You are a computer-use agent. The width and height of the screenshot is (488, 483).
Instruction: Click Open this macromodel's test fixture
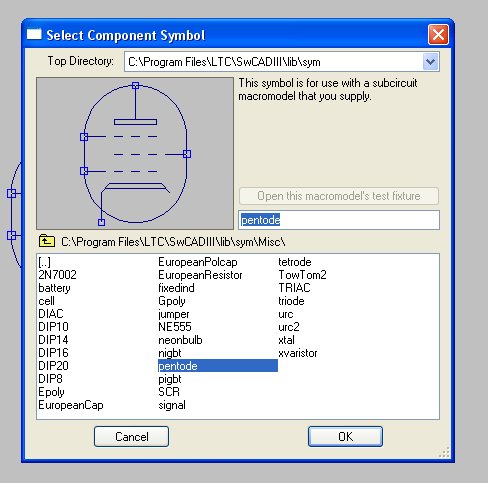(x=339, y=196)
